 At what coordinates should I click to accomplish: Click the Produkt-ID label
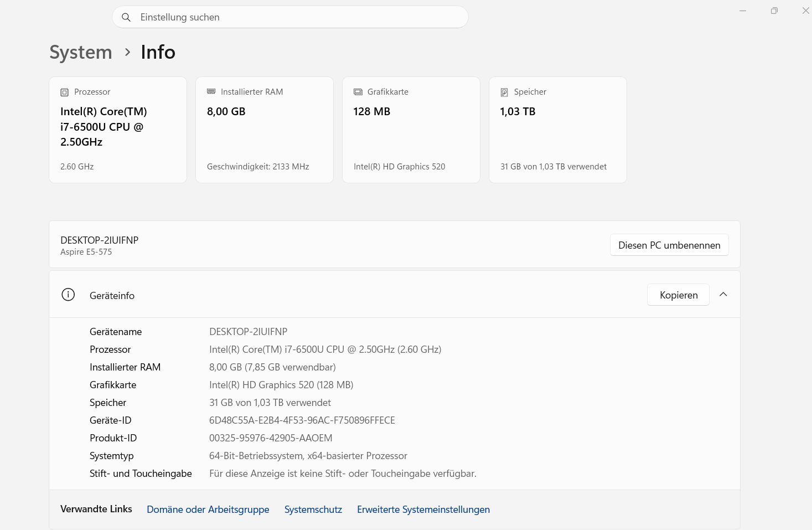[113, 438]
